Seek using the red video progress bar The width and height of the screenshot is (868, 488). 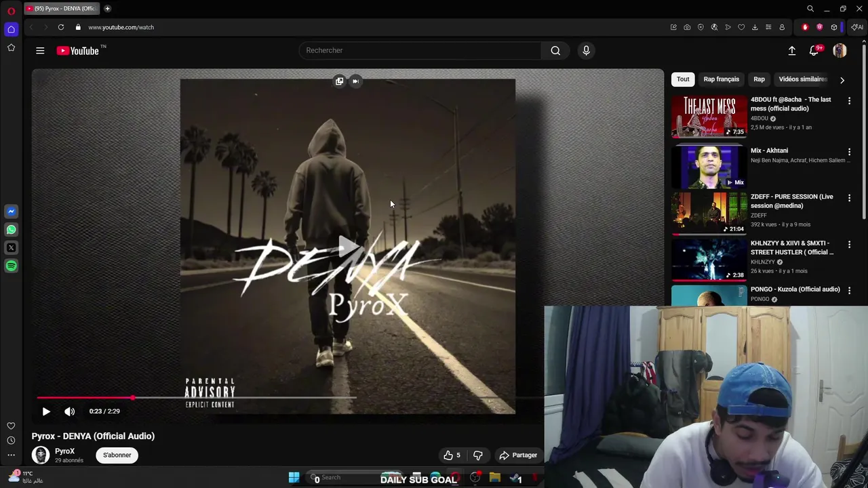tap(85, 398)
